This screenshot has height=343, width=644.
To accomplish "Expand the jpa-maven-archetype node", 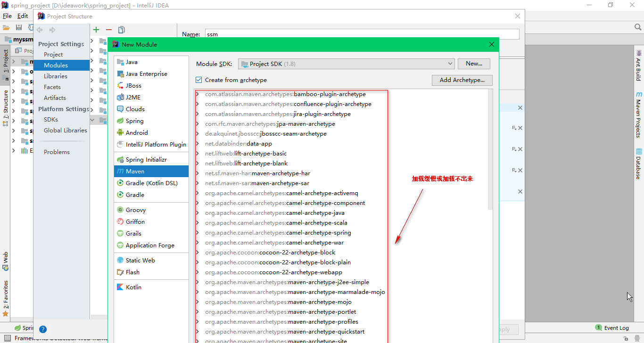I will 198,124.
